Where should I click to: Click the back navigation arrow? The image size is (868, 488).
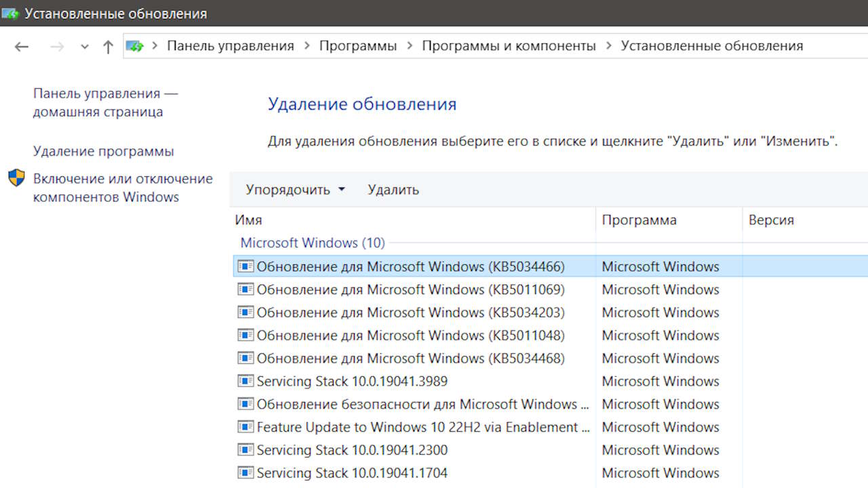click(22, 46)
